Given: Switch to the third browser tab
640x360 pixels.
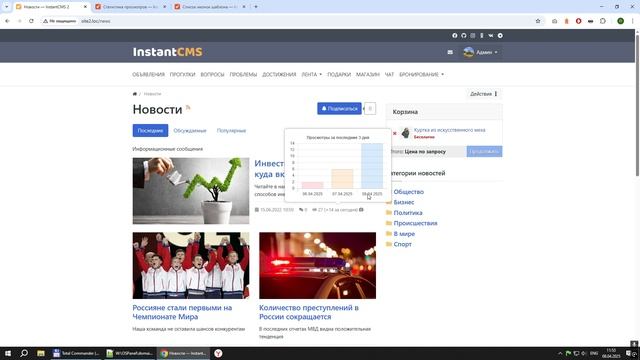Looking at the screenshot, I should click(210, 7).
